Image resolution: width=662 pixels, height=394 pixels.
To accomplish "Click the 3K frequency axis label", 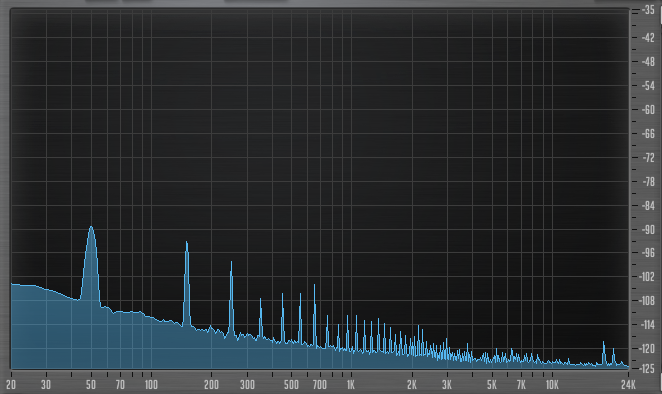I will [447, 385].
